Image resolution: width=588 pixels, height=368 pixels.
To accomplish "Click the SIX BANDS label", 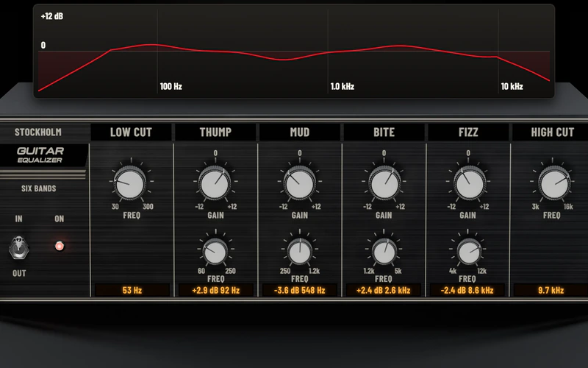I will point(39,188).
